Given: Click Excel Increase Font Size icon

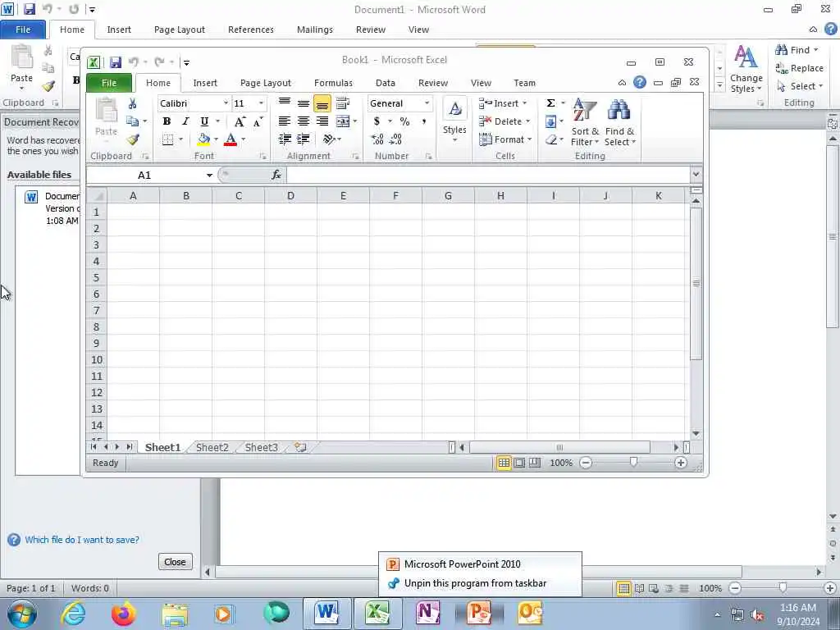Looking at the screenshot, I should click(240, 121).
